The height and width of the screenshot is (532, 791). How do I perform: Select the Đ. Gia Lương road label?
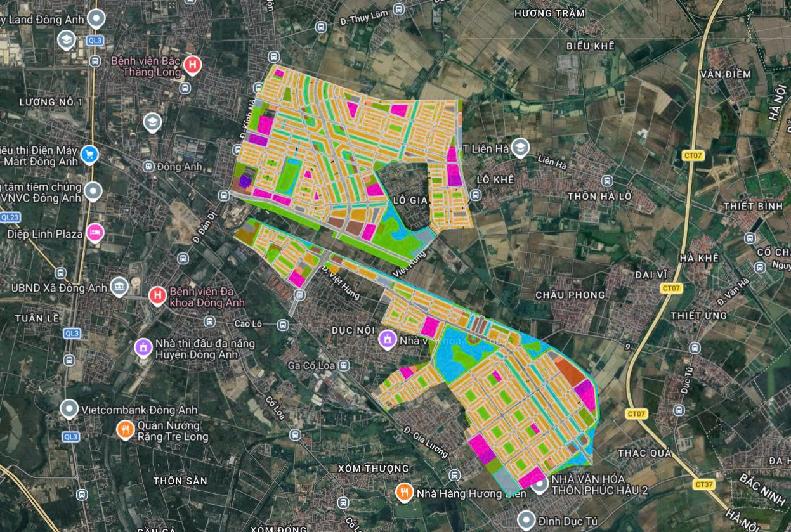pyautogui.click(x=426, y=443)
